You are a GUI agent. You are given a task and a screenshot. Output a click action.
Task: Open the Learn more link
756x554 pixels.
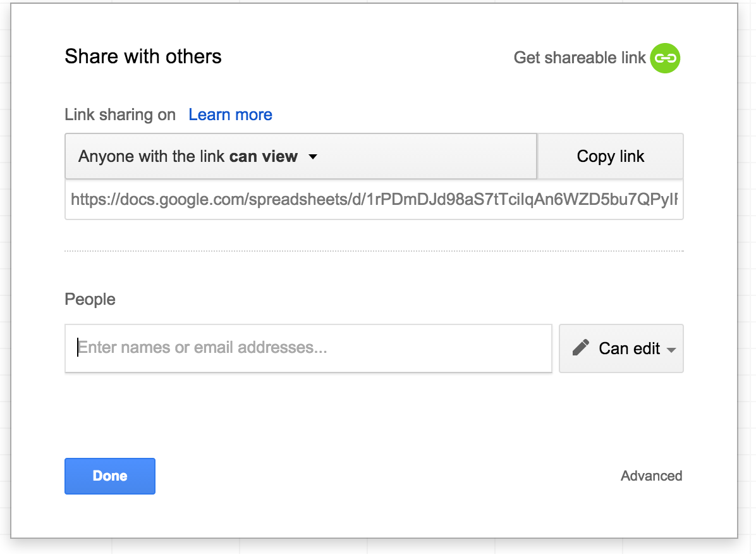click(230, 114)
